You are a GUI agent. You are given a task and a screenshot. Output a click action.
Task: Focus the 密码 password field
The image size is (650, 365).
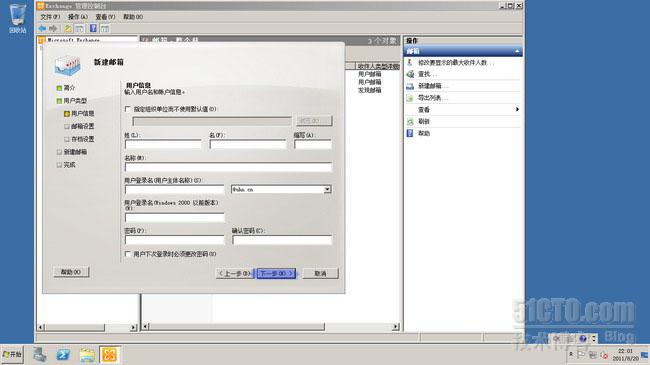pos(175,240)
